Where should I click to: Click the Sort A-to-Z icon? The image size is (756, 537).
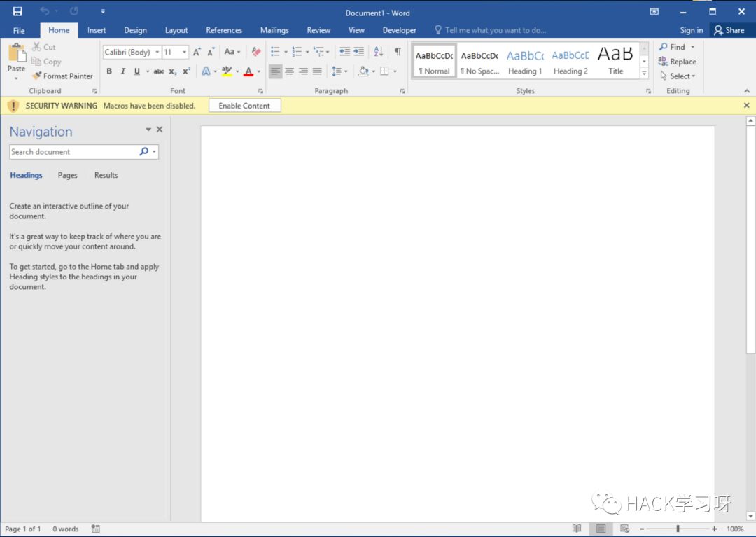[379, 52]
